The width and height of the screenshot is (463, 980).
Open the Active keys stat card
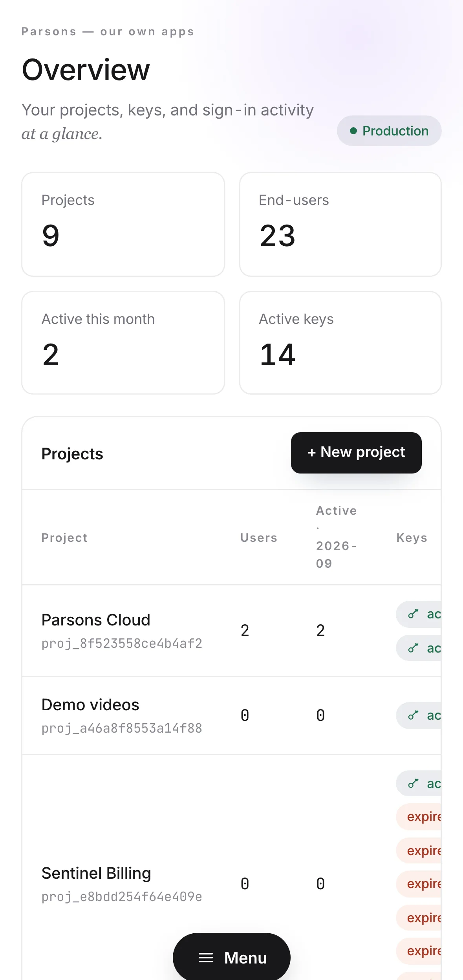tap(340, 343)
